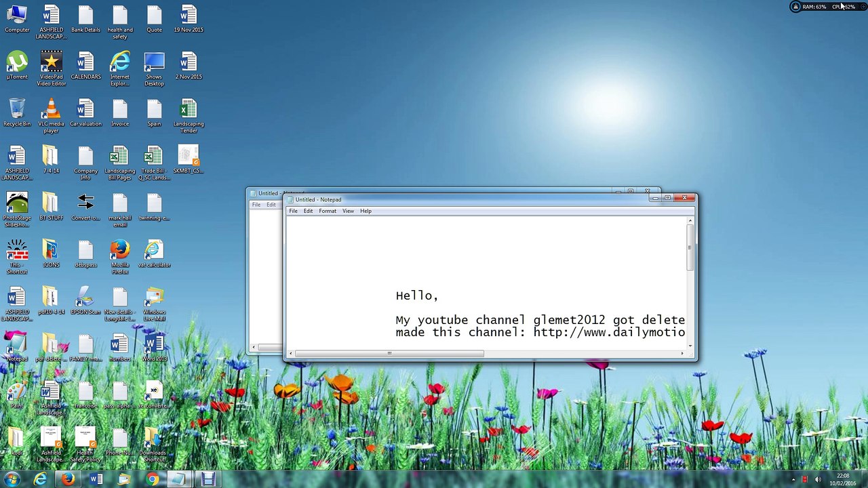Select the Health Safety Policy PDF
The height and width of the screenshot is (488, 868).
point(85,445)
